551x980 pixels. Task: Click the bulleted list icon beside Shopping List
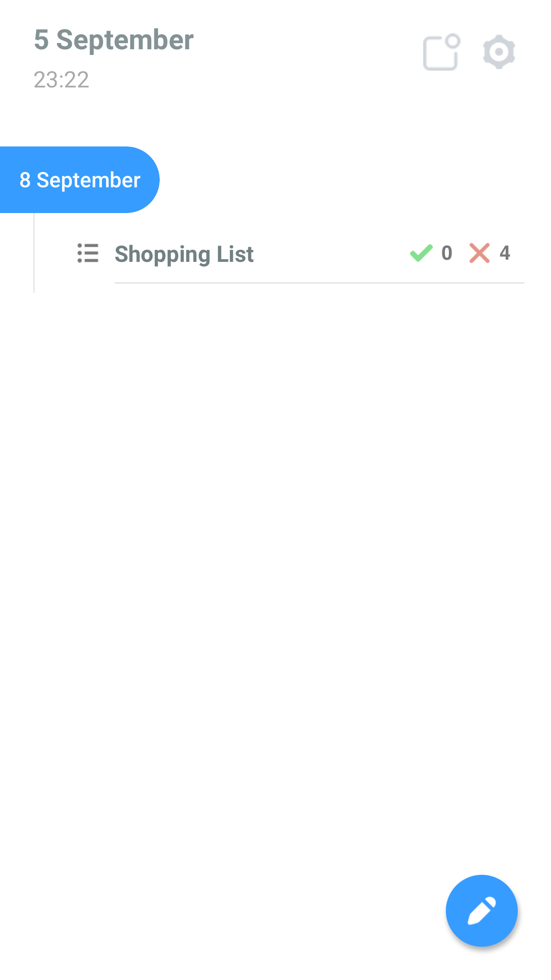88,253
